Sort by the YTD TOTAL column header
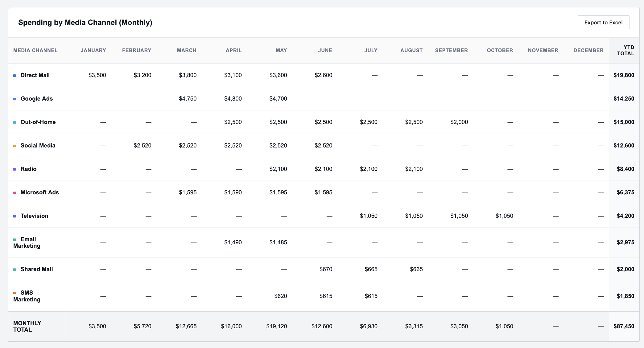The image size is (644, 348). tap(625, 50)
